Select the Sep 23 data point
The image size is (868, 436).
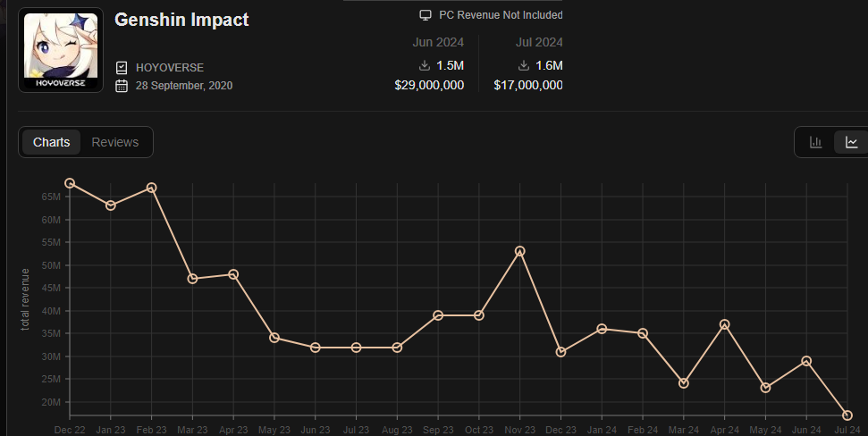(438, 315)
